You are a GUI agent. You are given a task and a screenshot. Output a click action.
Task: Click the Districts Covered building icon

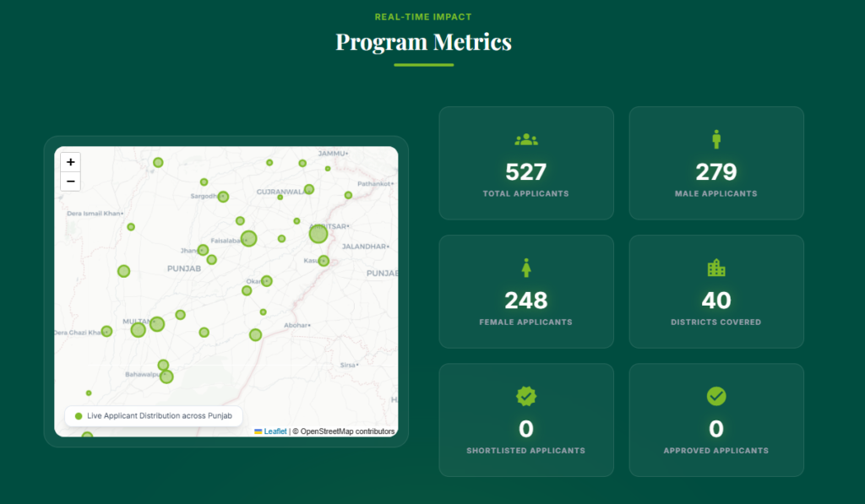(716, 268)
